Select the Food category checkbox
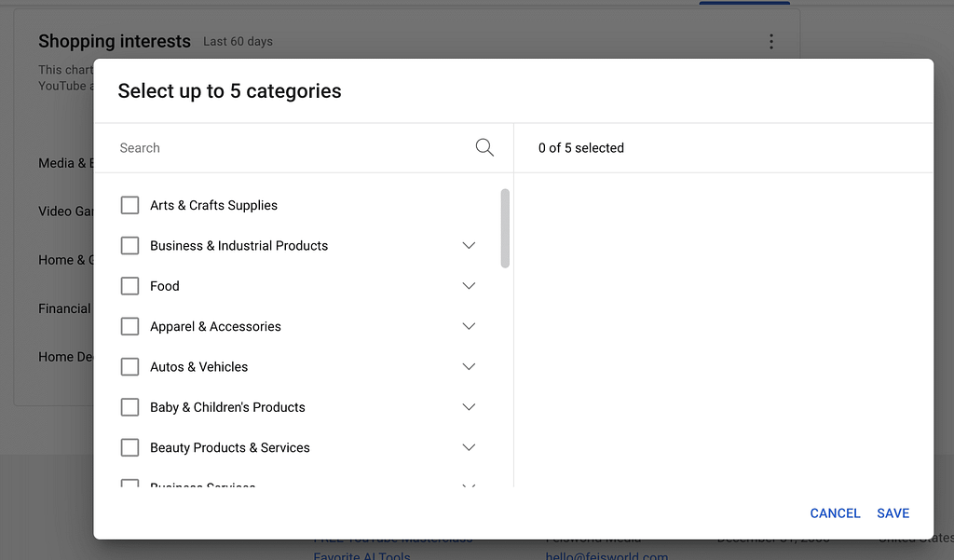The height and width of the screenshot is (560, 954). click(x=130, y=286)
